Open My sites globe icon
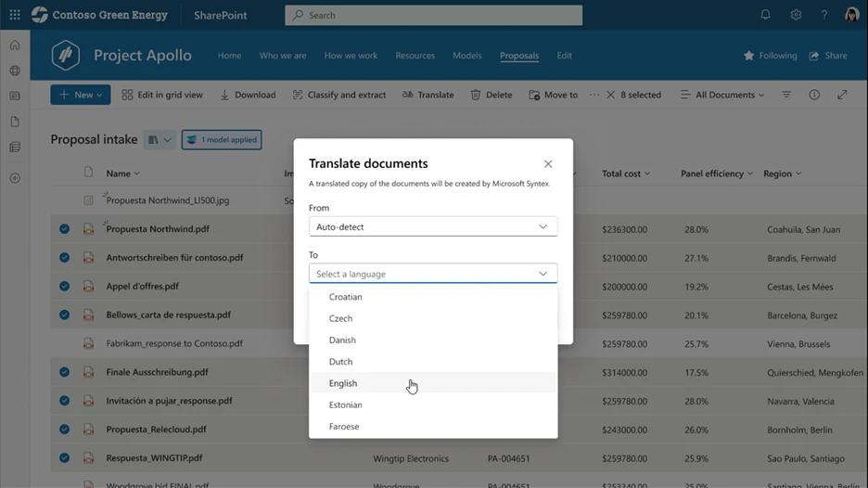This screenshot has height=488, width=868. [x=15, y=71]
